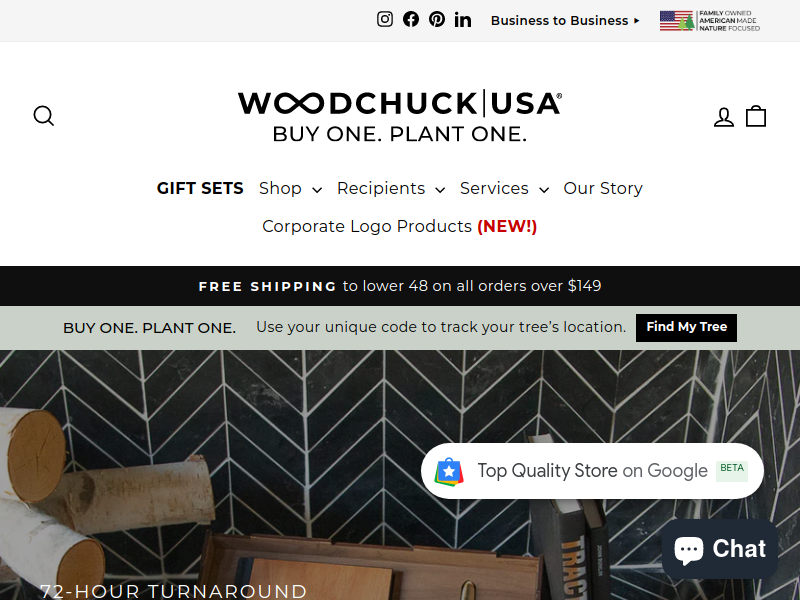Open Corporate Logo Products (NEW!) link

[399, 226]
